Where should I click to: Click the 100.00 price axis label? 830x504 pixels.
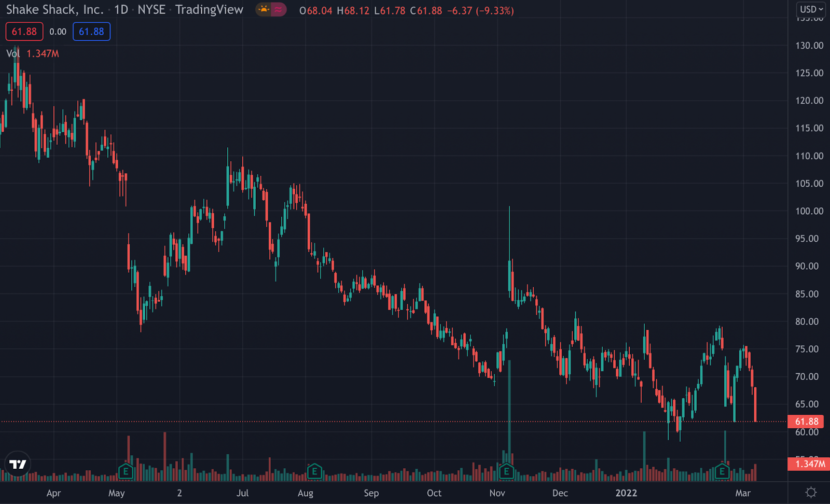[809, 211]
